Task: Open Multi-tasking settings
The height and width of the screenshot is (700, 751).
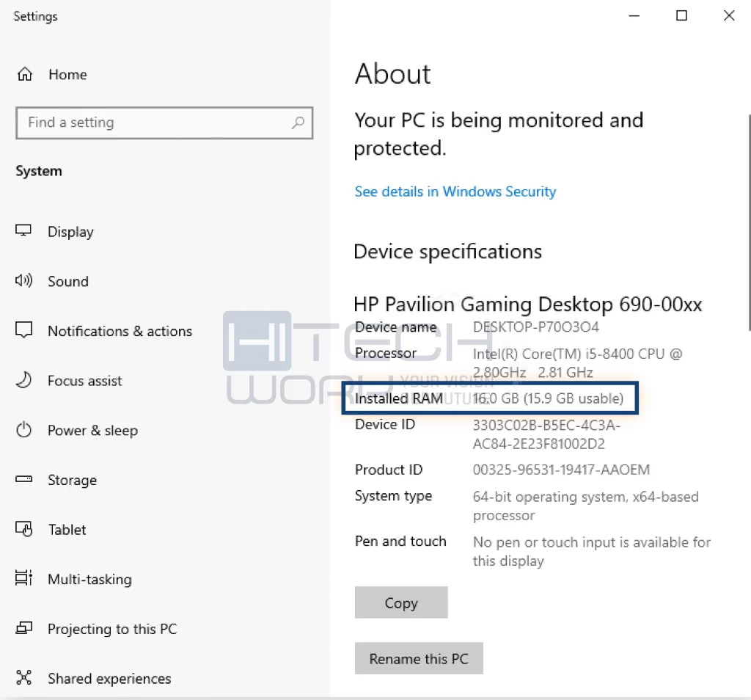Action: click(x=89, y=579)
